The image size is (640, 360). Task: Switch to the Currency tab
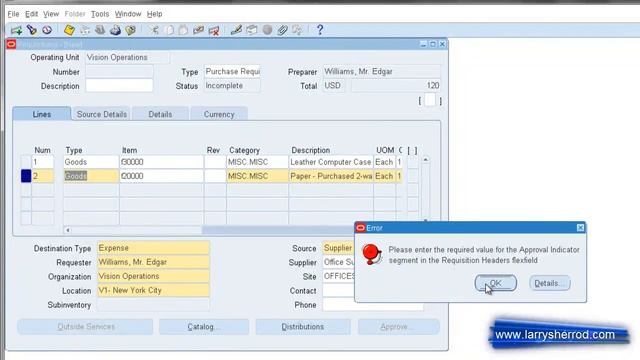(x=219, y=114)
